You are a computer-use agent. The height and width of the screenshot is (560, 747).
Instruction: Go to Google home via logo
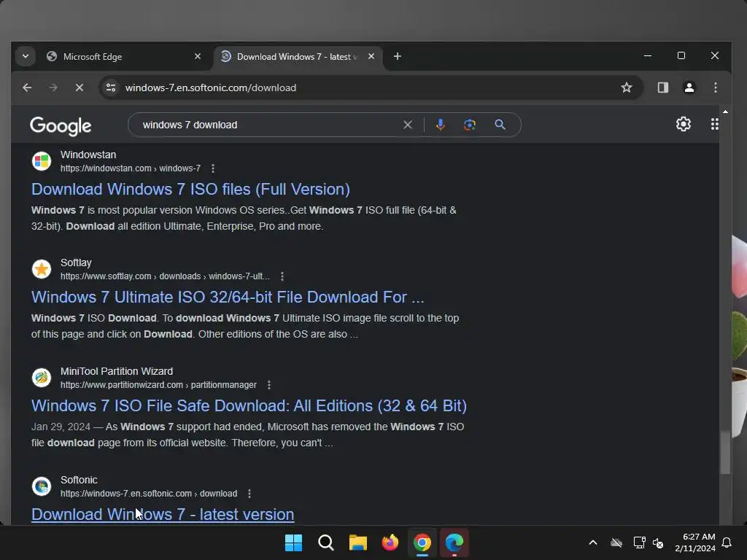click(61, 125)
